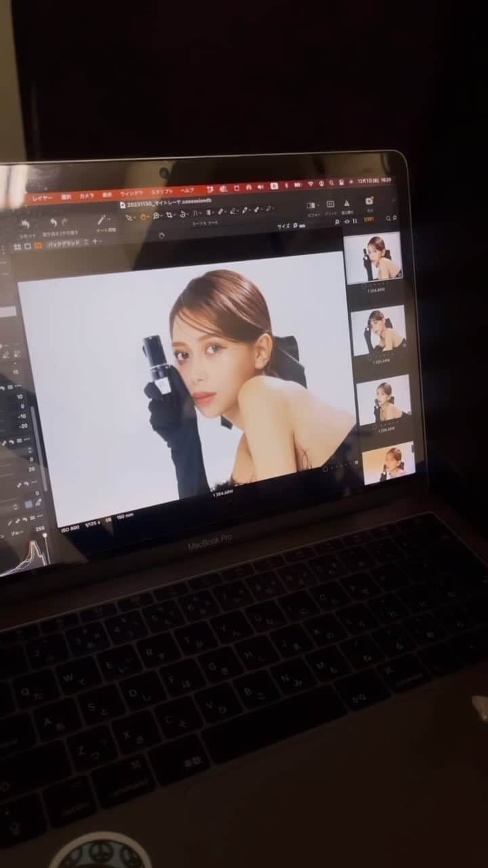The height and width of the screenshot is (868, 488).
Task: Click the date and time in menu bar
Action: tap(374, 180)
